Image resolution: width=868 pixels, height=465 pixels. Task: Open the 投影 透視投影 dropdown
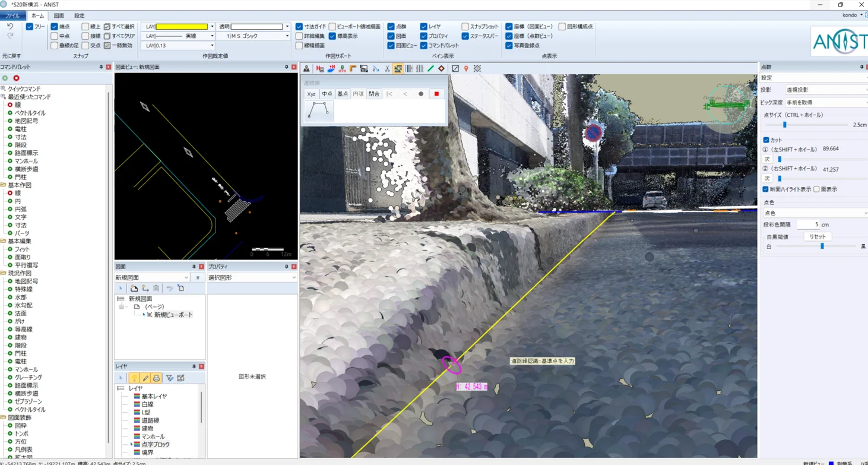[x=825, y=90]
